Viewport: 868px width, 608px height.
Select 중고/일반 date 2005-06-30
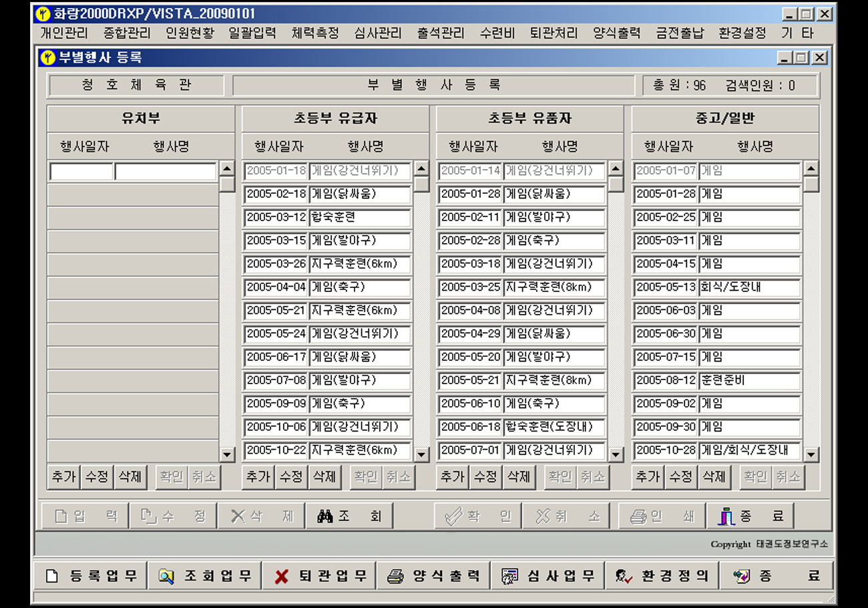(x=665, y=334)
